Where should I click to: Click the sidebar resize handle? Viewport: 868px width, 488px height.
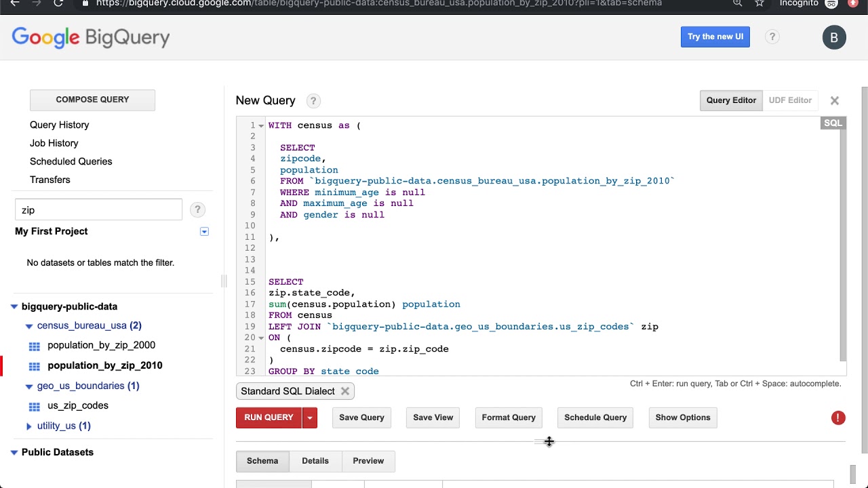click(223, 281)
